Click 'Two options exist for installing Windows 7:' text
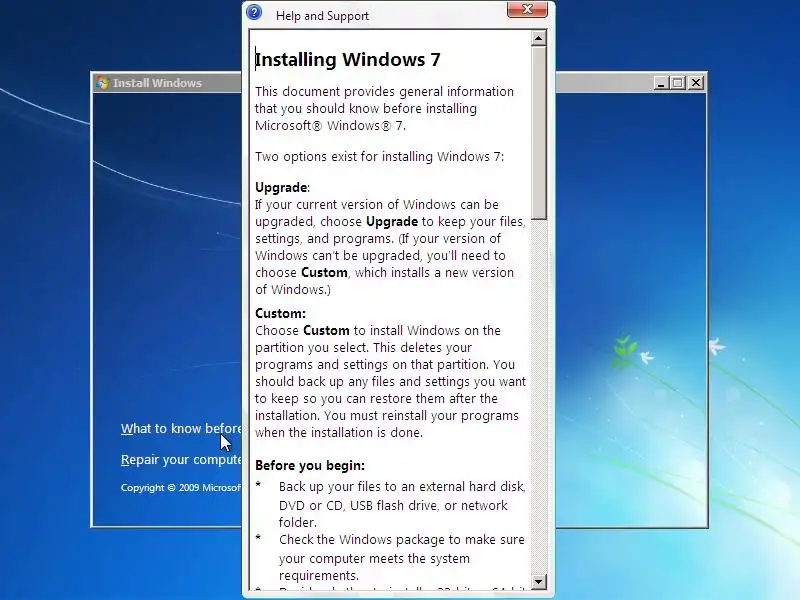Image resolution: width=800 pixels, height=600 pixels. 379,157
